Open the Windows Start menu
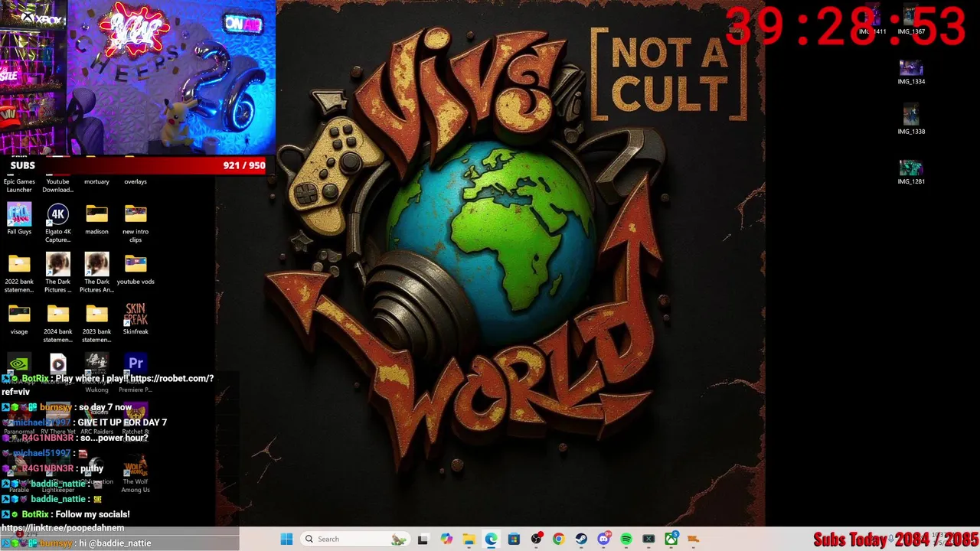 (286, 539)
